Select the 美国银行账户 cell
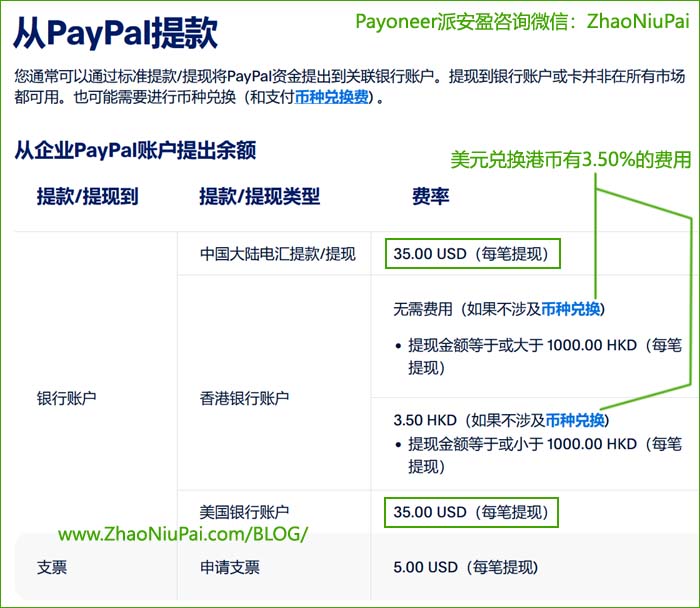Viewport: 700px width, 608px height. click(244, 512)
